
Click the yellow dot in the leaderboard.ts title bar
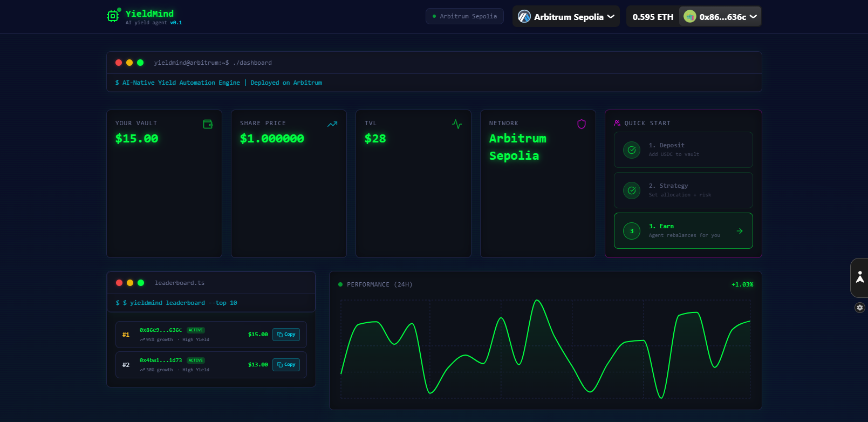(x=130, y=283)
